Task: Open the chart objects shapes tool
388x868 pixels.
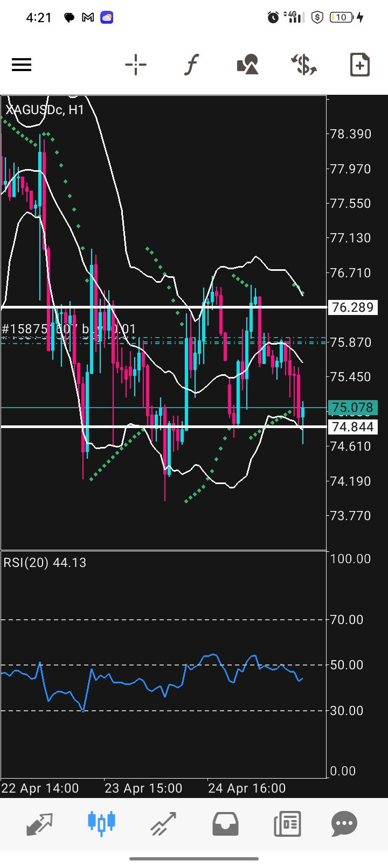Action: point(248,65)
